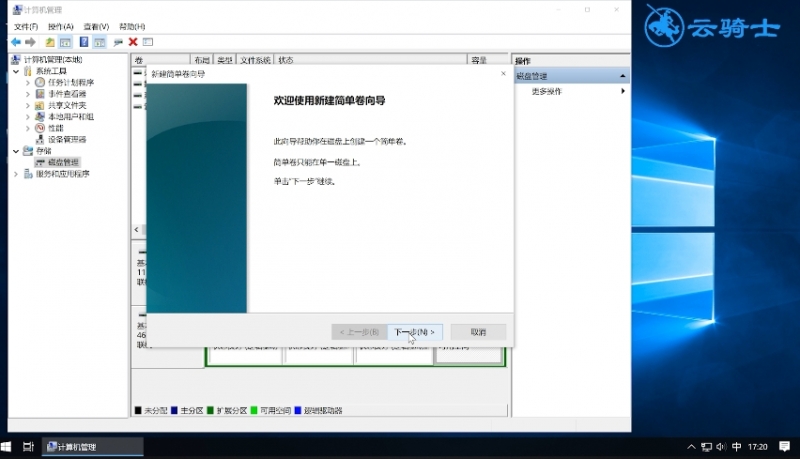This screenshot has width=800, height=459.
Task: Click the 事件查看器 icon in tree
Action: (x=40, y=94)
